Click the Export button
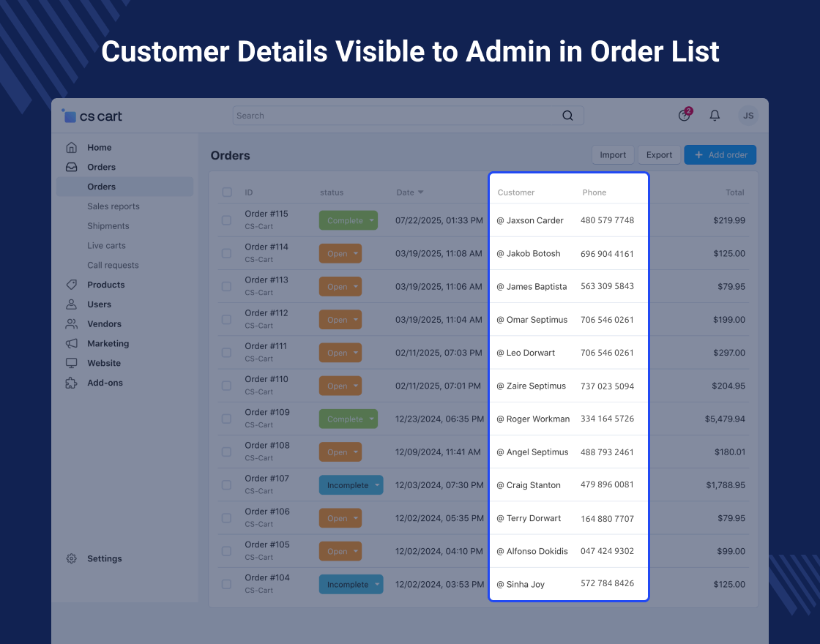The image size is (820, 644). click(x=659, y=155)
